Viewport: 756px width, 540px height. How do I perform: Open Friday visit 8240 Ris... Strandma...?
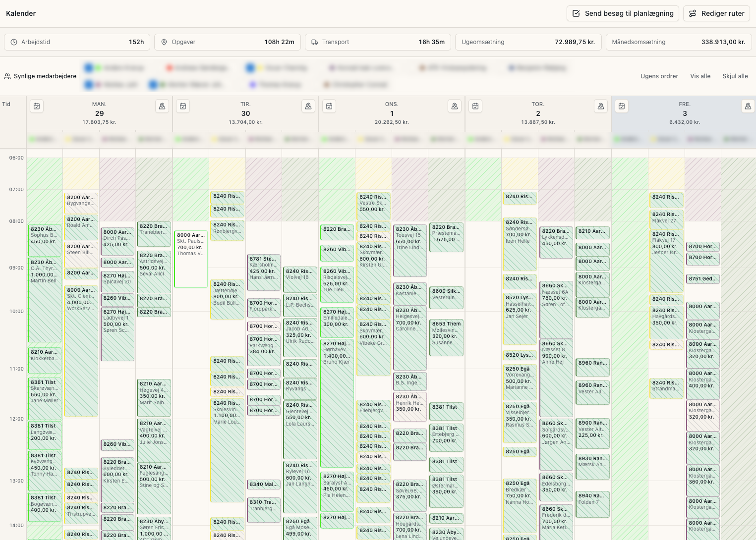[666, 389]
